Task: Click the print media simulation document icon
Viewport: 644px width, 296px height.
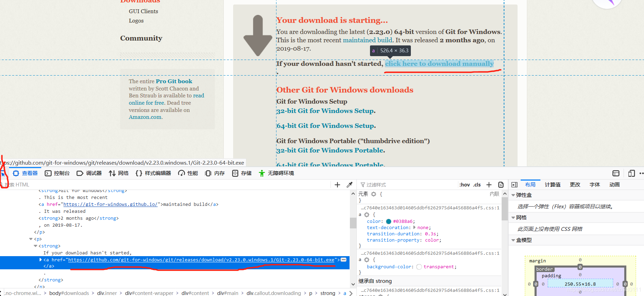Action: 501,185
